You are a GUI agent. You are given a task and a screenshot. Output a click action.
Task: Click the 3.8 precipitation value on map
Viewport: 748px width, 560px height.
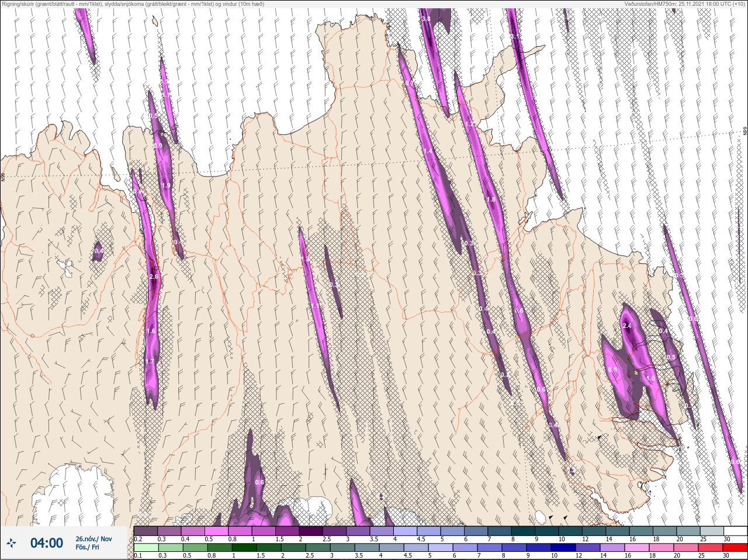click(425, 19)
